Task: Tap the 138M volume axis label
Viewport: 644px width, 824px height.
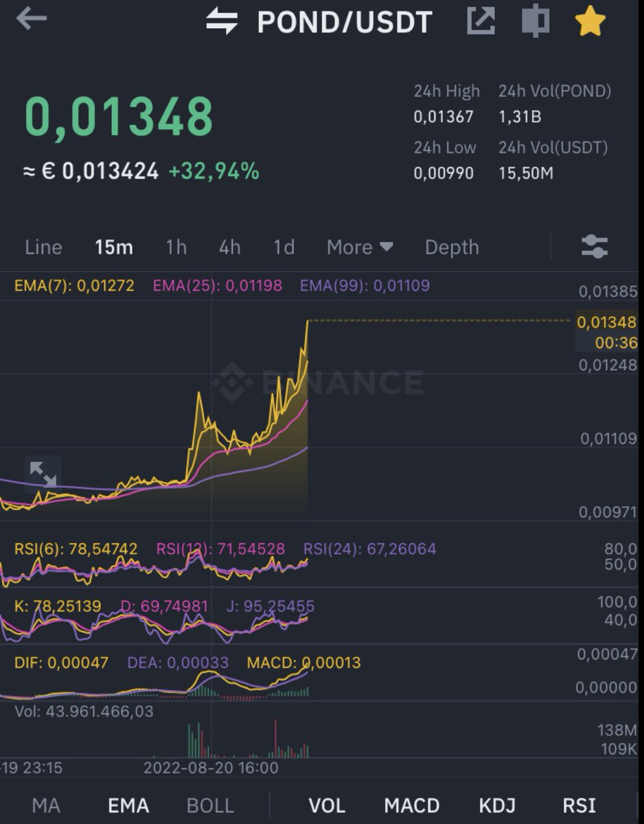Action: click(x=617, y=729)
